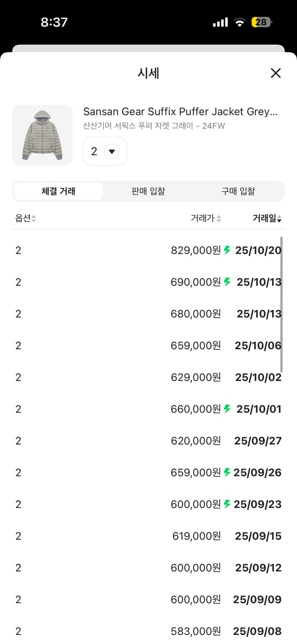297x644 pixels.
Task: Tap the Wi-Fi icon in status bar
Action: [x=239, y=22]
